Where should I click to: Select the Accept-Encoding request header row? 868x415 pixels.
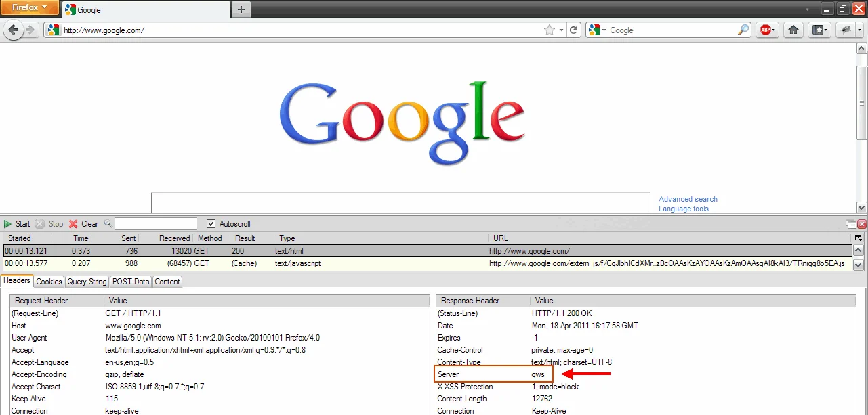pos(220,374)
